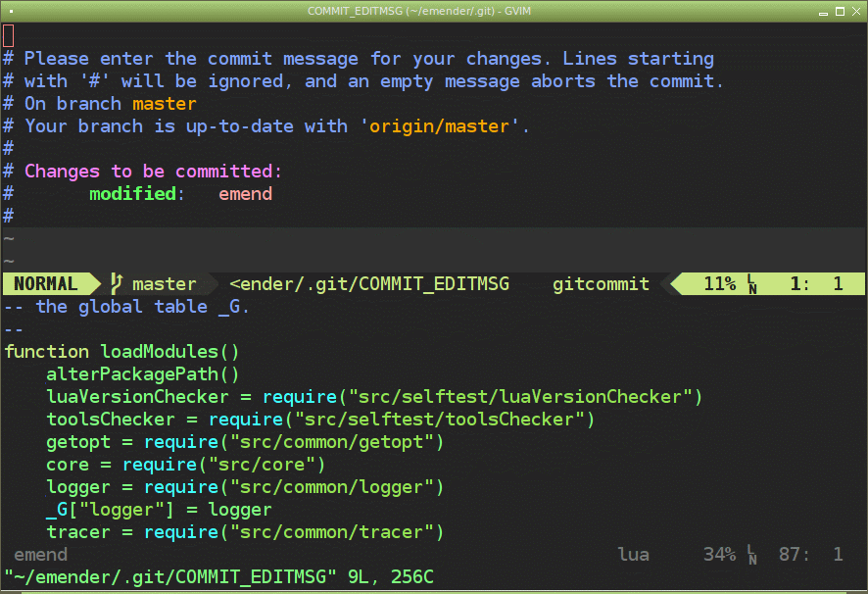
Task: Click the 11% position indicator
Action: tap(720, 283)
